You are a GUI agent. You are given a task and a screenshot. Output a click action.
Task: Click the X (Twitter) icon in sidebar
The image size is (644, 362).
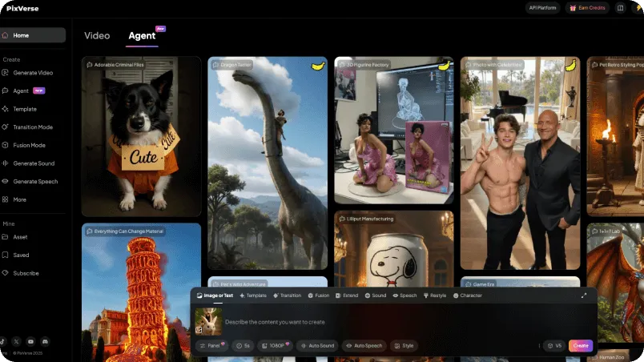coord(17,341)
